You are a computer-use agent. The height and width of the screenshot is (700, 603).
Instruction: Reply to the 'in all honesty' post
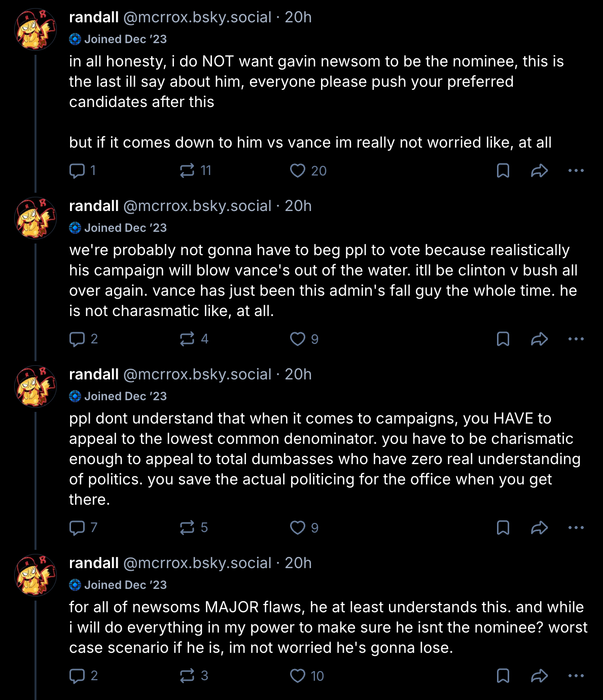pyautogui.click(x=77, y=171)
